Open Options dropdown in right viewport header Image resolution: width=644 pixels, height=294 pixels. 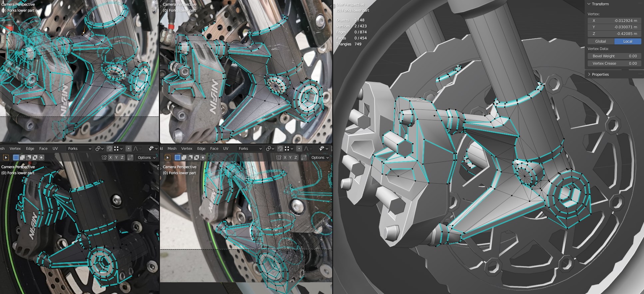pos(320,158)
